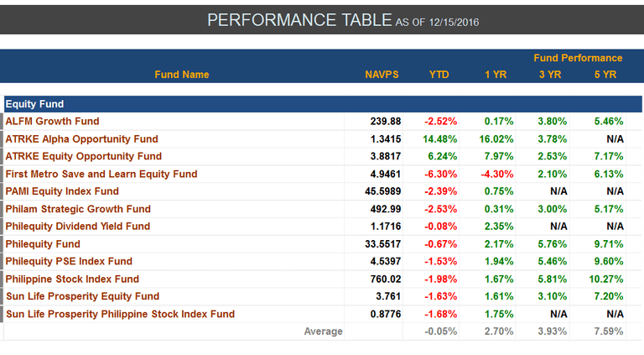Click 5 YR value 9.71%

pyautogui.click(x=609, y=243)
